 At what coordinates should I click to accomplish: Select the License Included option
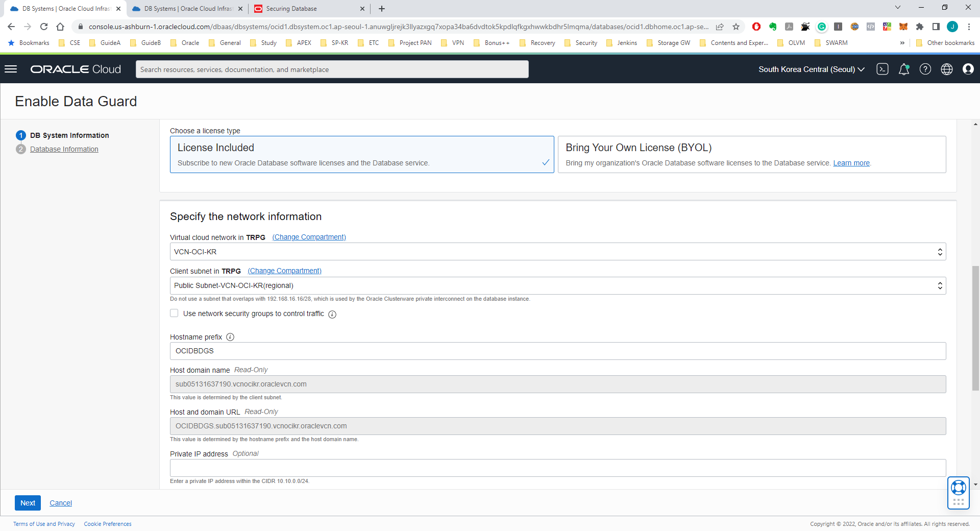[x=362, y=154]
